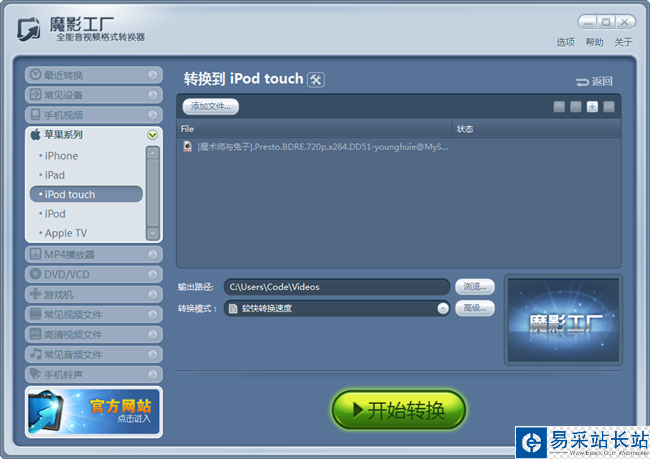Open the 转换模式 dropdown arrow
Screen dimensions: 650x459
point(443,308)
